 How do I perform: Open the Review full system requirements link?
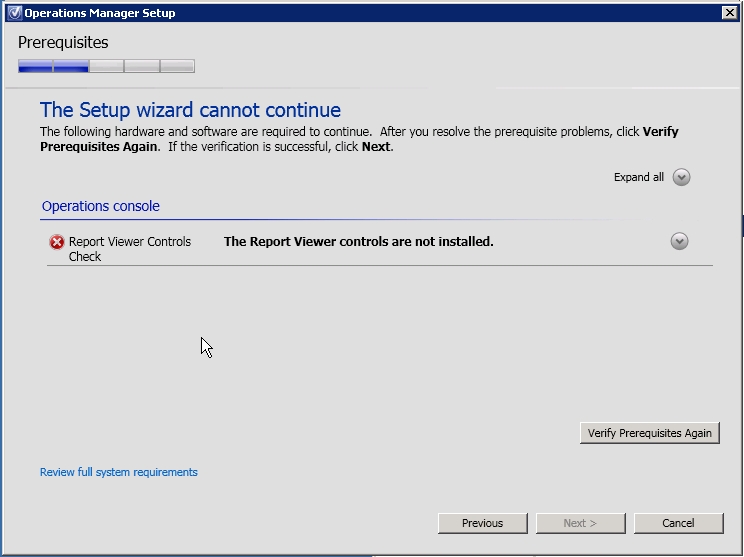[x=118, y=472]
